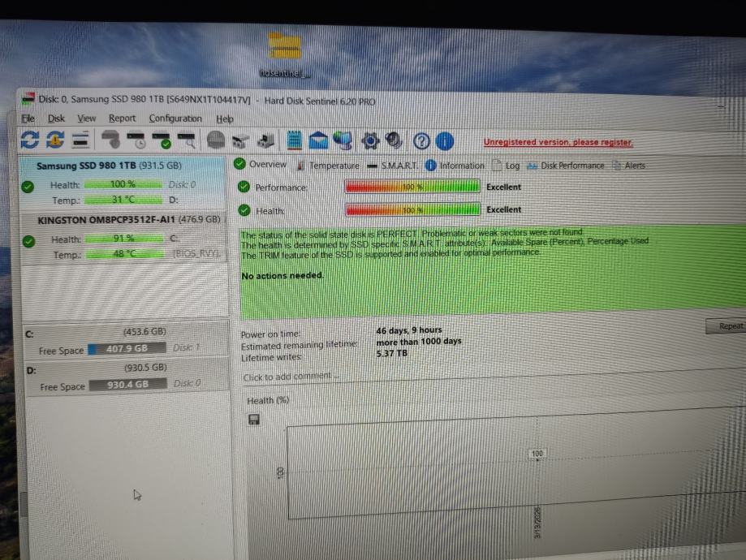The height and width of the screenshot is (560, 746).
Task: Click the green check next to Health label
Action: (244, 210)
